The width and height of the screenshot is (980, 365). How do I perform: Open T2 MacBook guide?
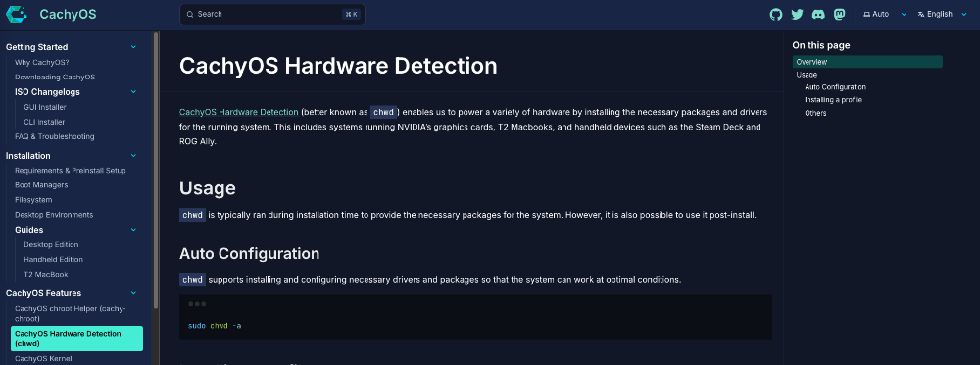pyautogui.click(x=46, y=274)
